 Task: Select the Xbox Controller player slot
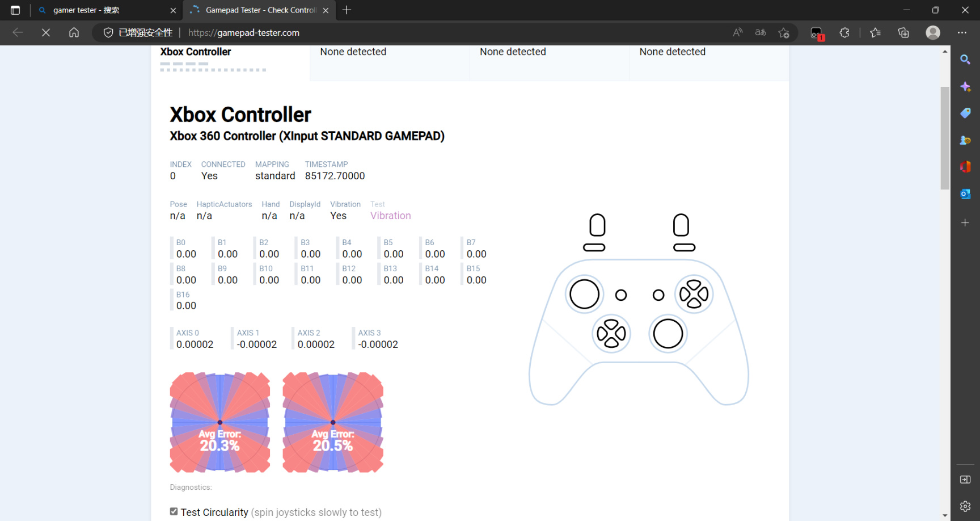click(230, 62)
